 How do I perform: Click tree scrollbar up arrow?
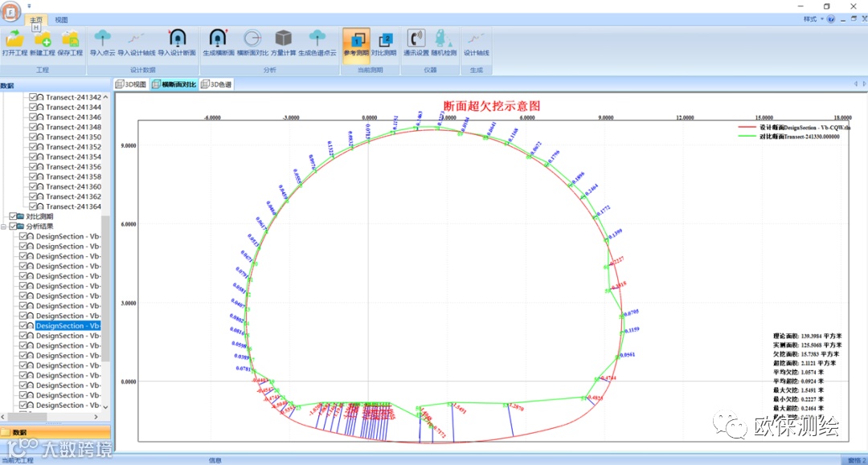(x=105, y=96)
